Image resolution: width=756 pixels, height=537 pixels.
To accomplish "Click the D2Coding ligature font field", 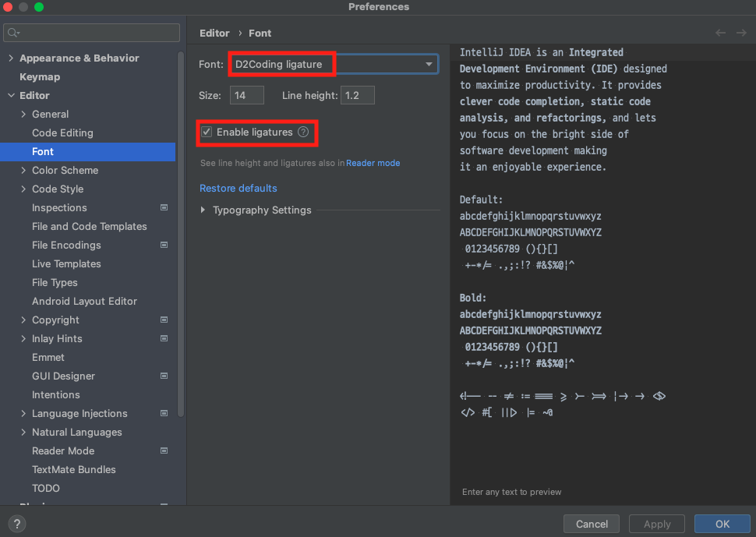I will (x=334, y=64).
